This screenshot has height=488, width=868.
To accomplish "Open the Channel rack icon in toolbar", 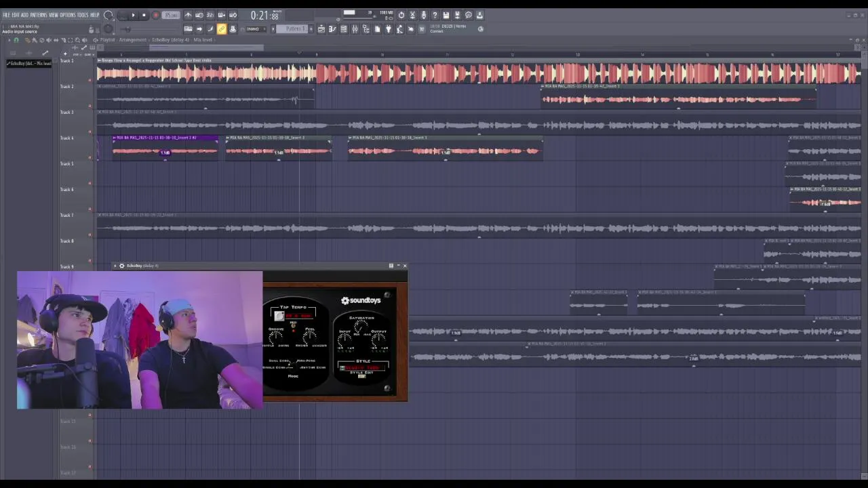I will [x=343, y=29].
